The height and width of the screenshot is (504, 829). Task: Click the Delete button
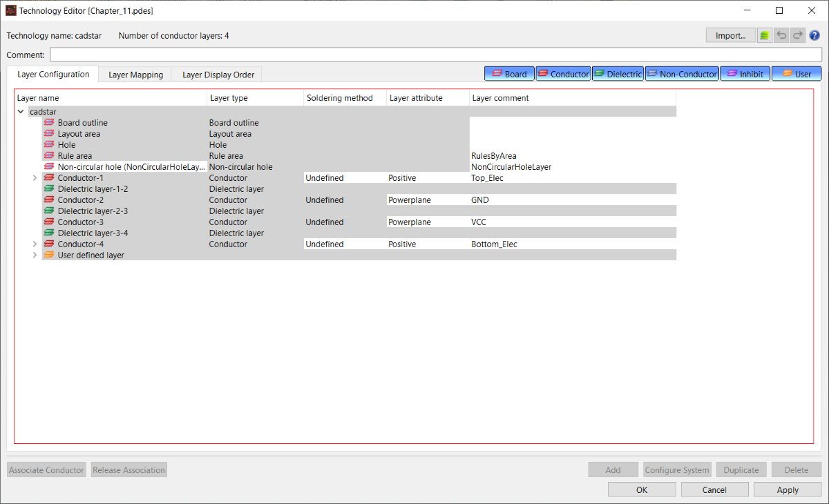pos(797,470)
